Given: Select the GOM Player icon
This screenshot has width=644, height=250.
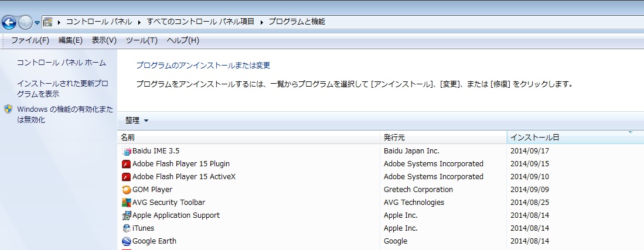Looking at the screenshot, I should [x=126, y=190].
